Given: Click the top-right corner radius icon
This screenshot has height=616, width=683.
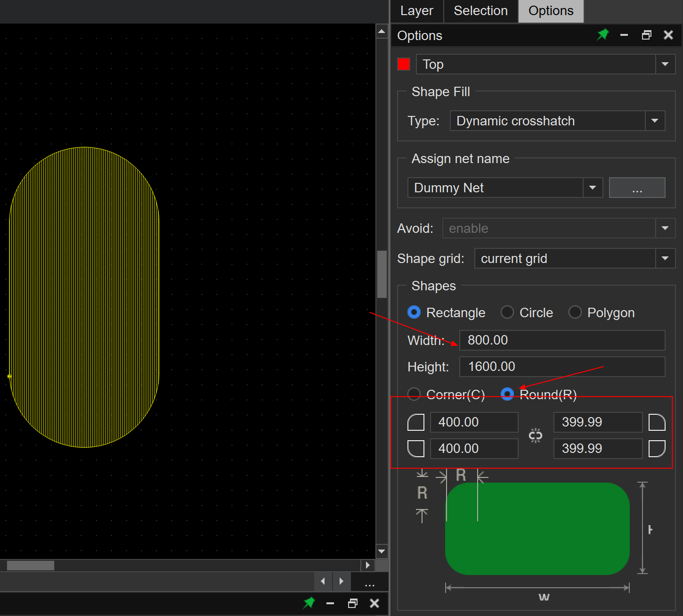Looking at the screenshot, I should [657, 422].
